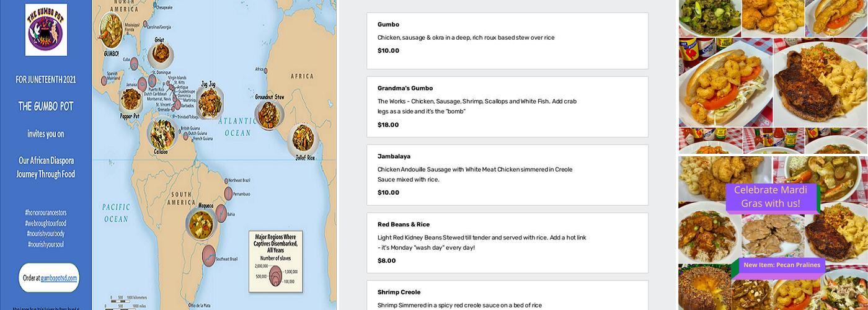Screen dimensions: 868x310
Task: Open the Grandma's Gumbo menu item
Action: (x=507, y=107)
